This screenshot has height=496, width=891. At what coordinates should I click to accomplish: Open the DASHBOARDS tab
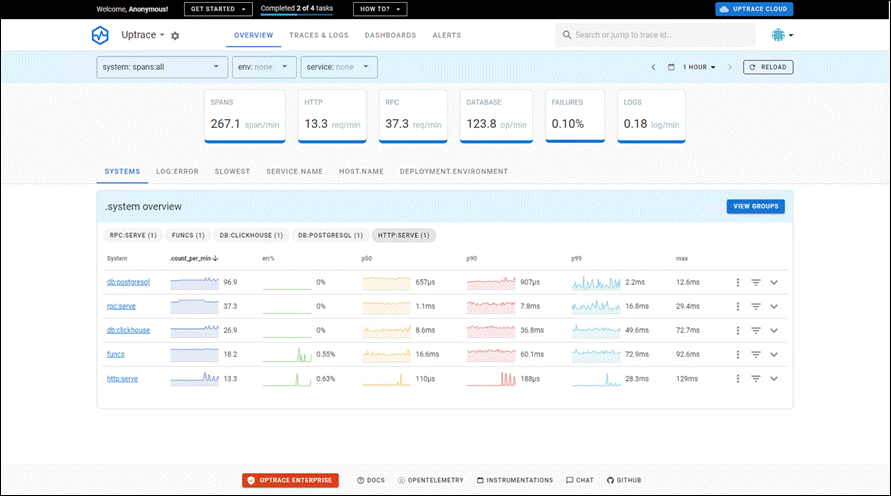pyautogui.click(x=390, y=35)
